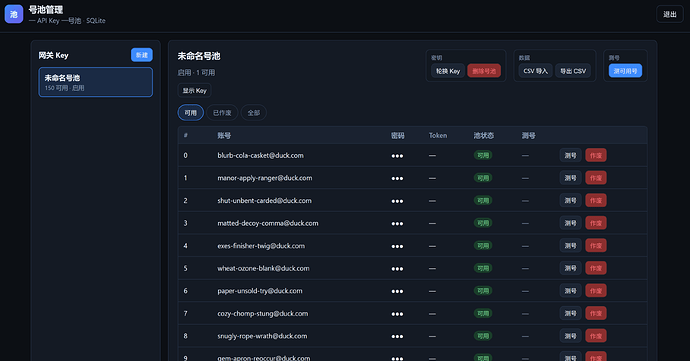Rotate the key via 轮换 Key
Screen dimensions: 690x361
pyautogui.click(x=448, y=71)
